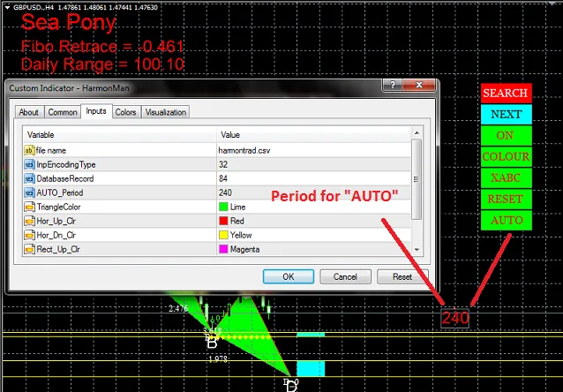Select the Lime TriangleColor swatch
563x392 pixels.
[223, 207]
